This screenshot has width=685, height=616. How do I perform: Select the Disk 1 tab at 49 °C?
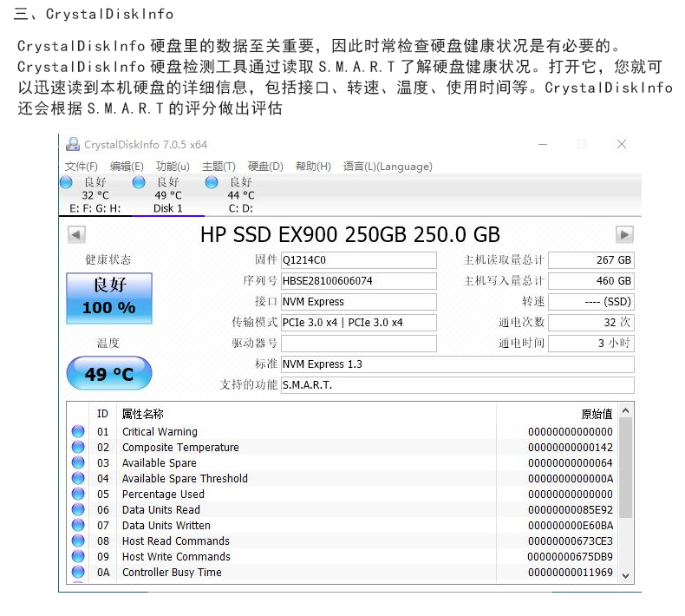(167, 195)
